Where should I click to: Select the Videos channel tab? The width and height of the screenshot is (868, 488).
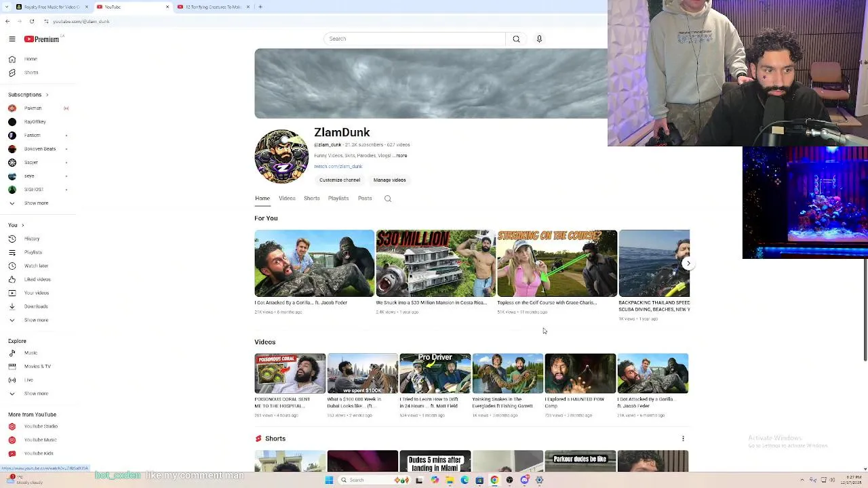click(287, 199)
